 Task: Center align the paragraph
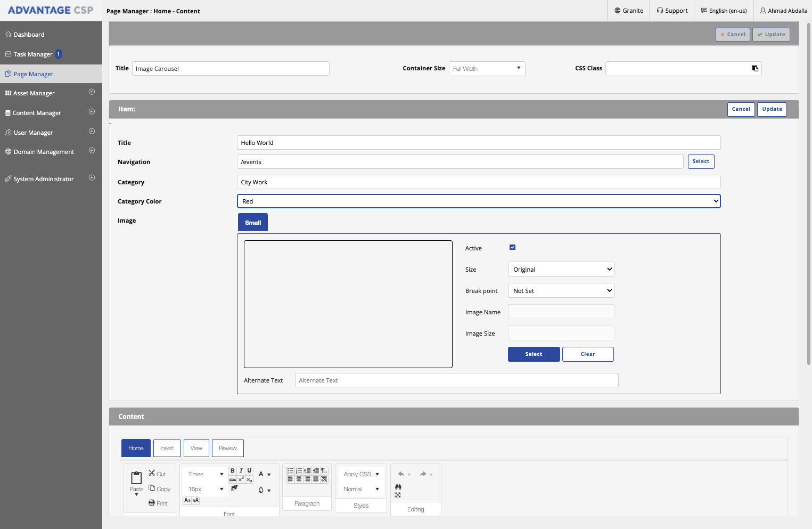tap(299, 479)
